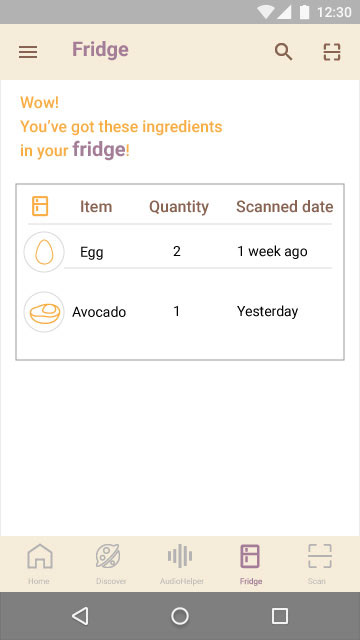Sort by Scanned date column header
360x640 pixels.
[284, 207]
